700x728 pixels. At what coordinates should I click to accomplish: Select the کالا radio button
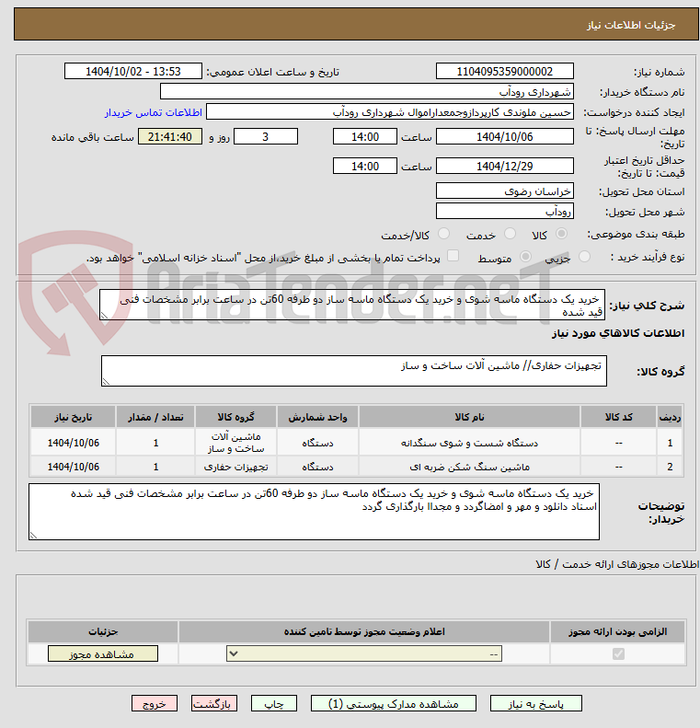tap(561, 234)
